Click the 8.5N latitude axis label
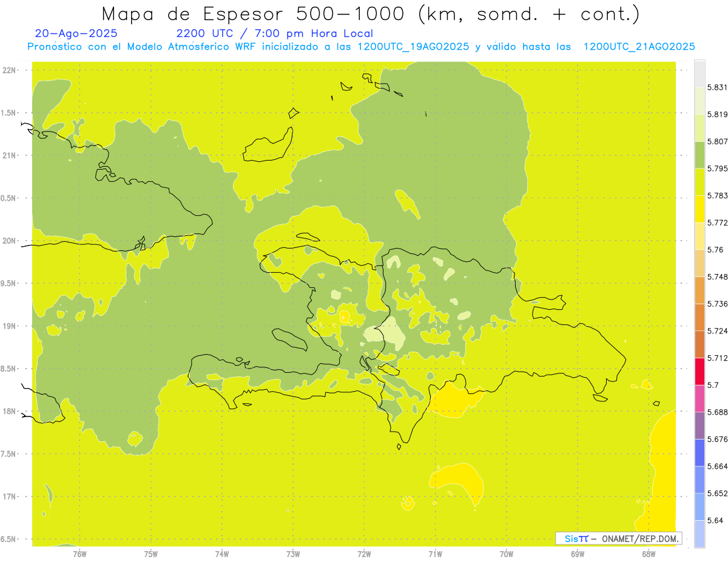Screen dimensions: 728x562 click(8, 369)
